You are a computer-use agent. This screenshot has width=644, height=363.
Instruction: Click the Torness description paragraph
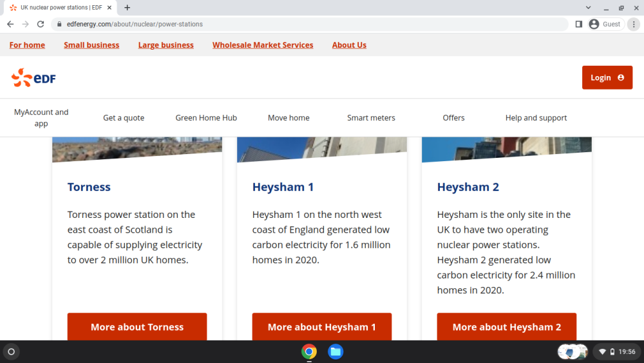(x=135, y=237)
